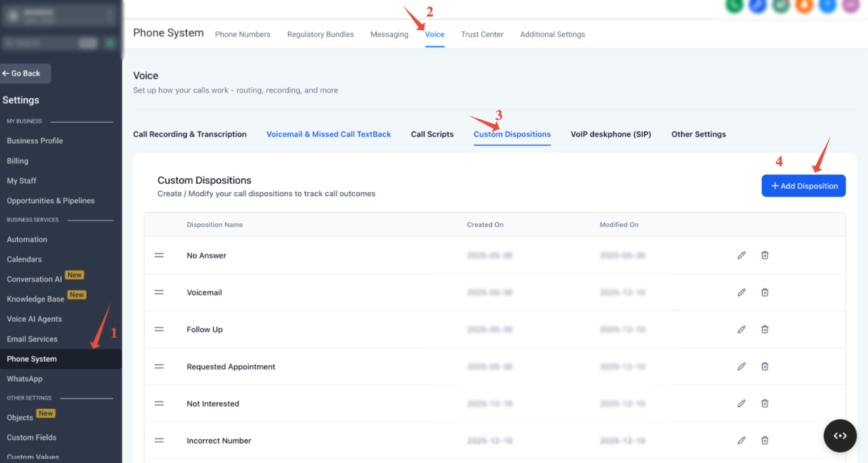This screenshot has width=868, height=463.
Task: Select Conversation AI in sidebar
Action: [x=34, y=279]
